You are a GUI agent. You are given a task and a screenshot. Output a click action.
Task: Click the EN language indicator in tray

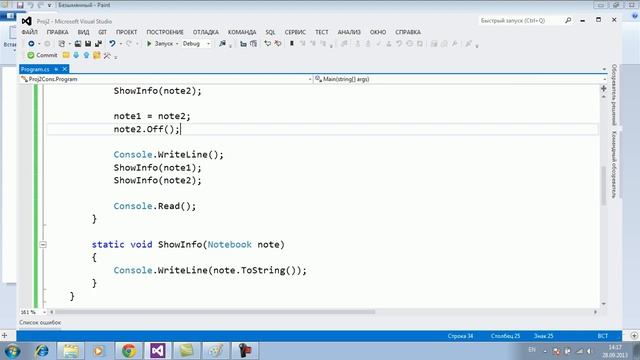(532, 350)
